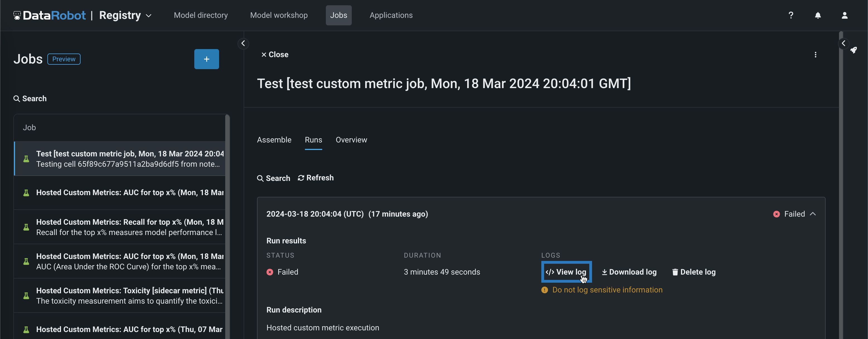Open the three-dot job actions menu
Image resolution: width=868 pixels, height=339 pixels.
click(815, 55)
